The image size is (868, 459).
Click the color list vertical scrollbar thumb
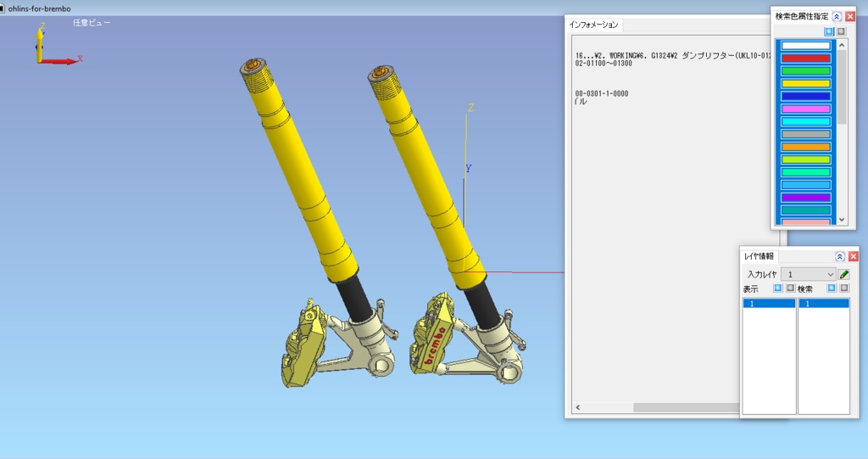(x=842, y=87)
